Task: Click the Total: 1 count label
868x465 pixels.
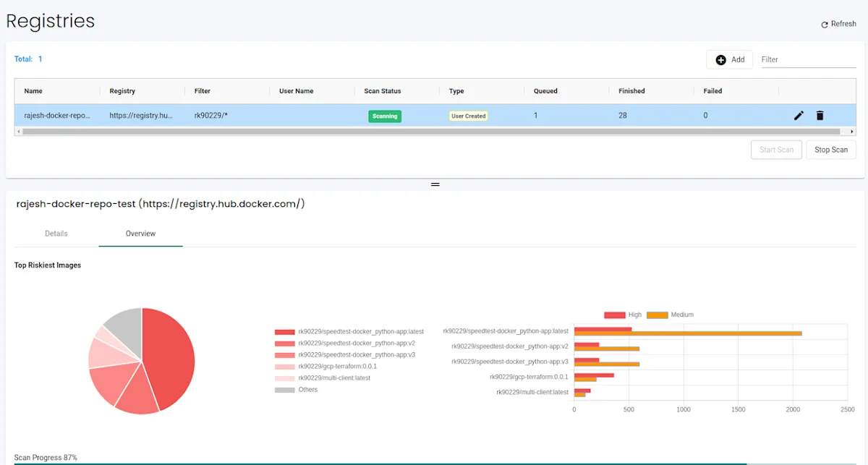Action: tap(28, 59)
